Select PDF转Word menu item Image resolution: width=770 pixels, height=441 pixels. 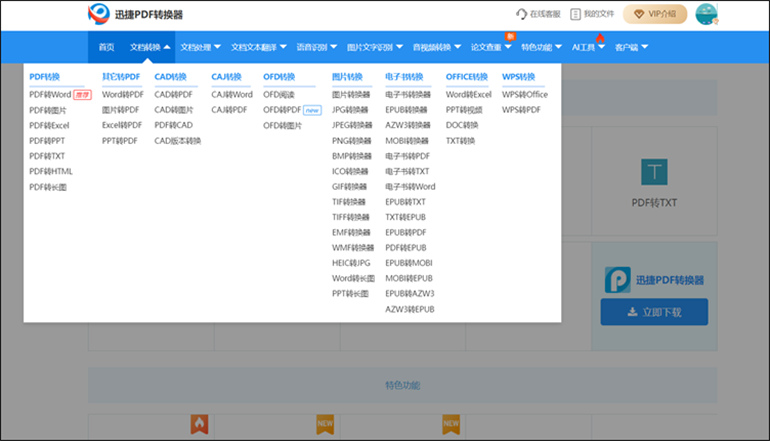pos(50,94)
